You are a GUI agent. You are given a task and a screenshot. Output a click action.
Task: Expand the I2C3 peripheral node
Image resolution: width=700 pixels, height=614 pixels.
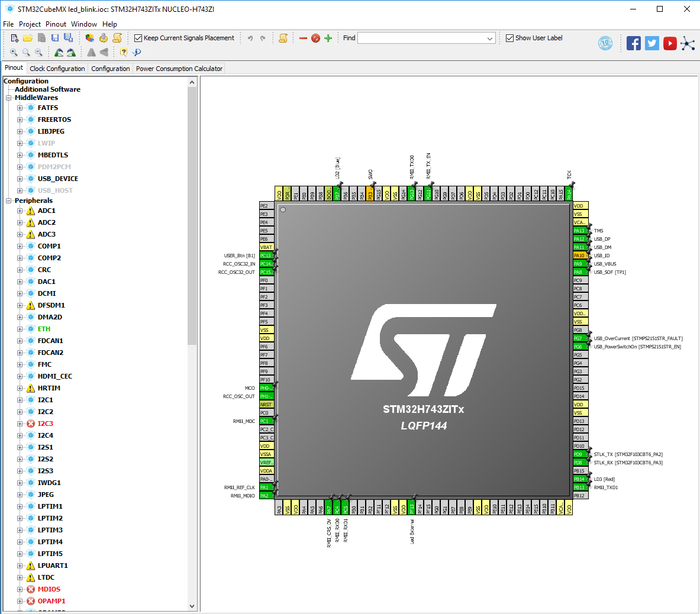tap(20, 424)
